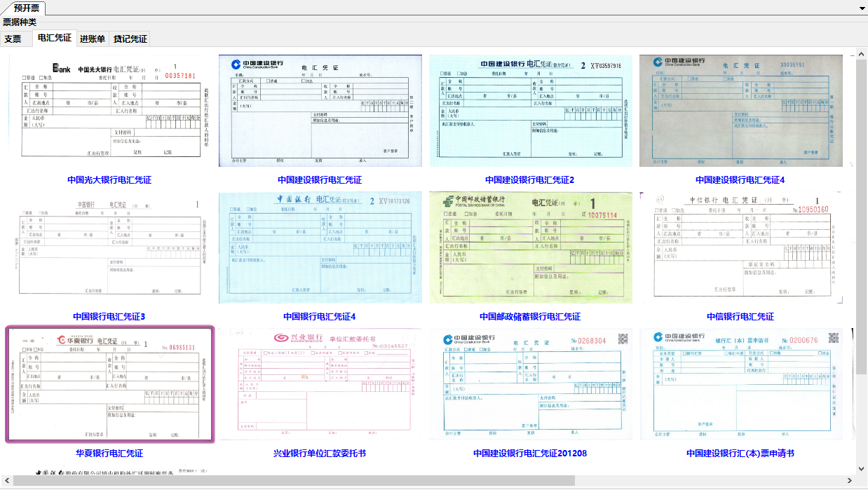868x490 pixels.
Task: Select the 中信银行电汇凭证 thumbnail image
Action: [740, 247]
